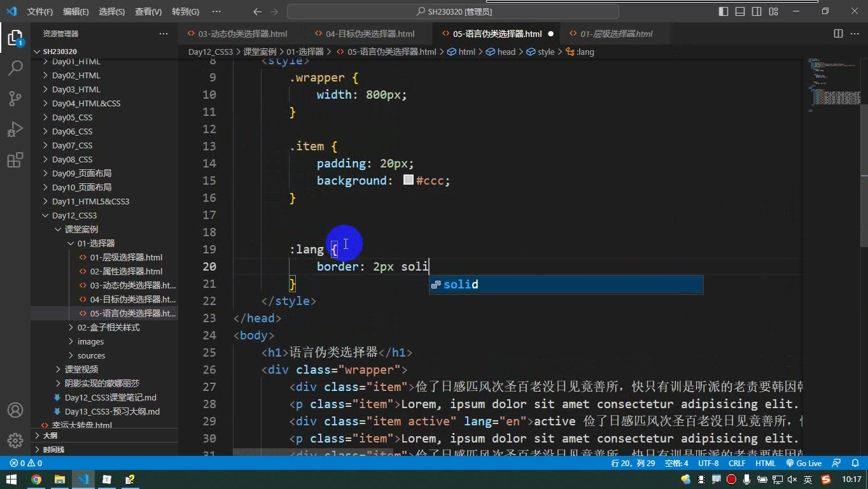Click errors and warnings status indicator
The image size is (868, 489).
26,464
